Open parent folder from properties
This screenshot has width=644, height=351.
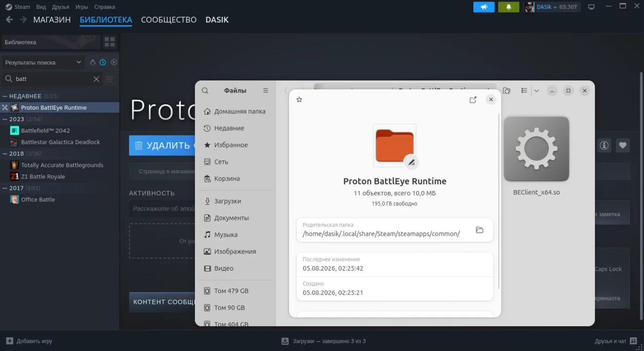(480, 230)
